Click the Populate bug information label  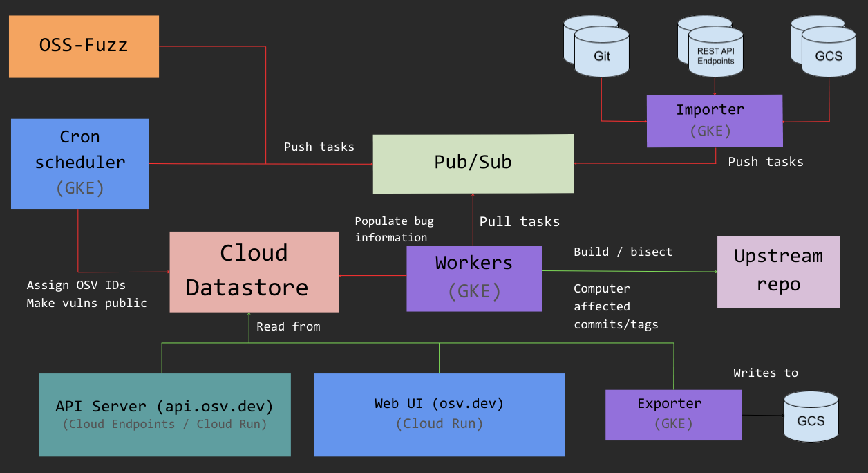[395, 229]
